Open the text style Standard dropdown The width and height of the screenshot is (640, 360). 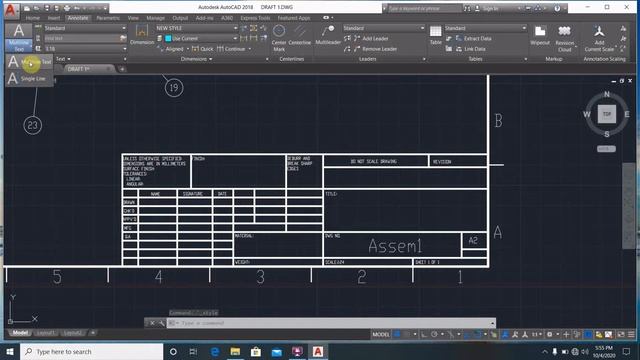85,28
